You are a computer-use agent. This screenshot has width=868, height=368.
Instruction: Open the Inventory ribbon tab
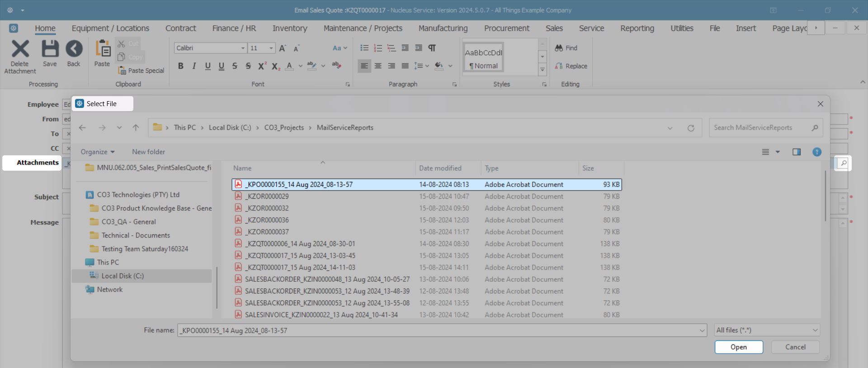pyautogui.click(x=290, y=28)
